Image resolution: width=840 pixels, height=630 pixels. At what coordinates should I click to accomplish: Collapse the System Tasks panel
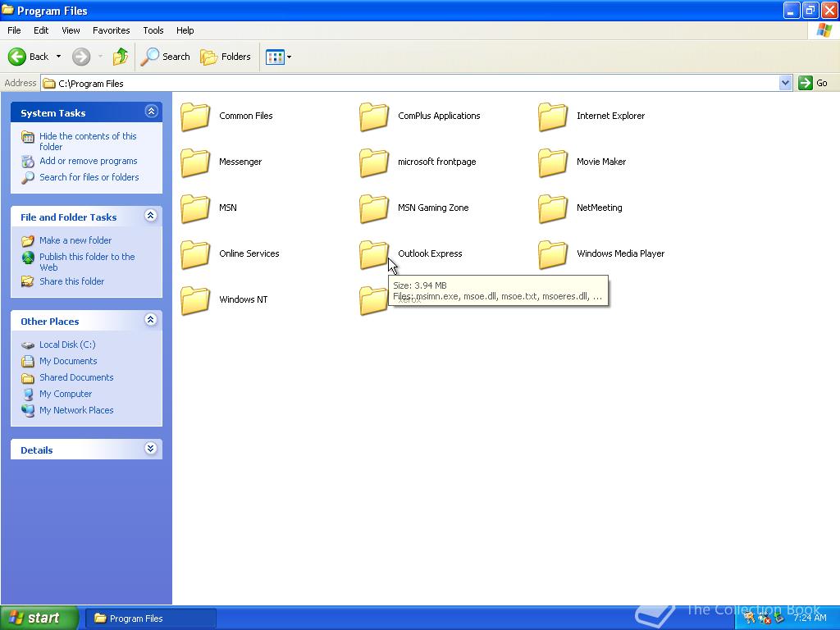(151, 112)
